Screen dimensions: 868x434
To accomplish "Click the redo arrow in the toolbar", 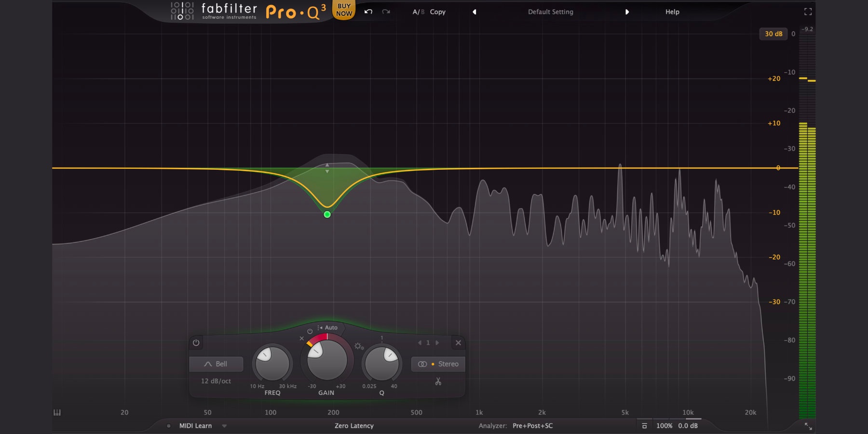I will coord(386,12).
